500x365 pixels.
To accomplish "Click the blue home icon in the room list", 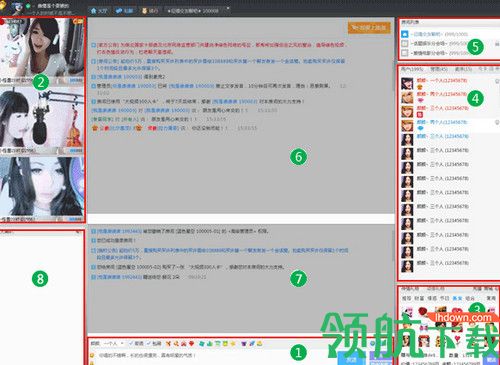I will pyautogui.click(x=404, y=34).
